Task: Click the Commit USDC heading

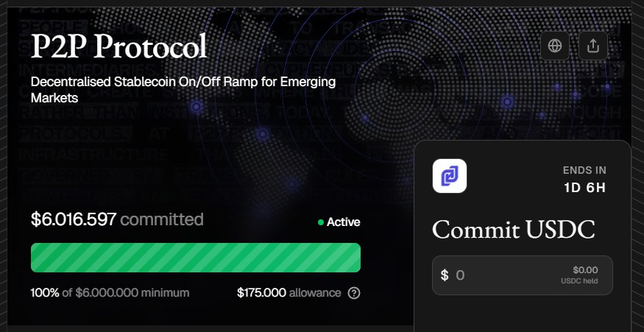Action: [513, 230]
